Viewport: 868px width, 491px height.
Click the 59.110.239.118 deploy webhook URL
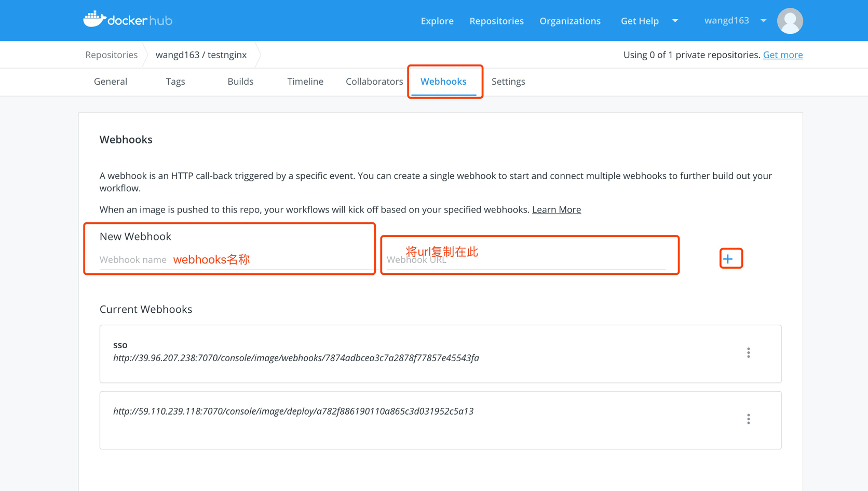[x=293, y=411]
